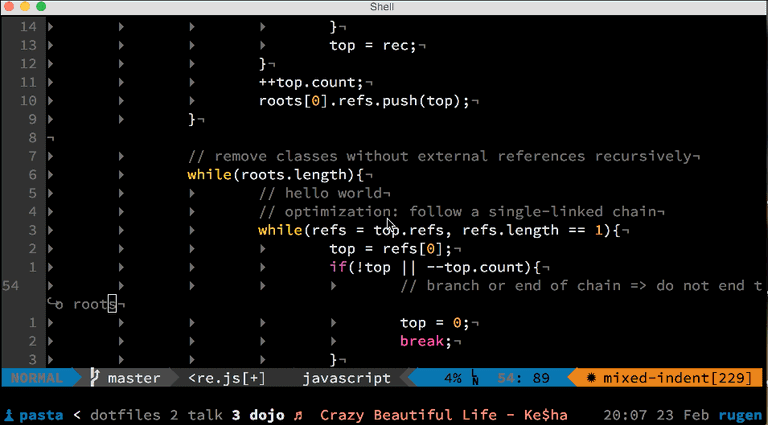
Task: Click relative line number 14 in gutter
Action: 28,27
